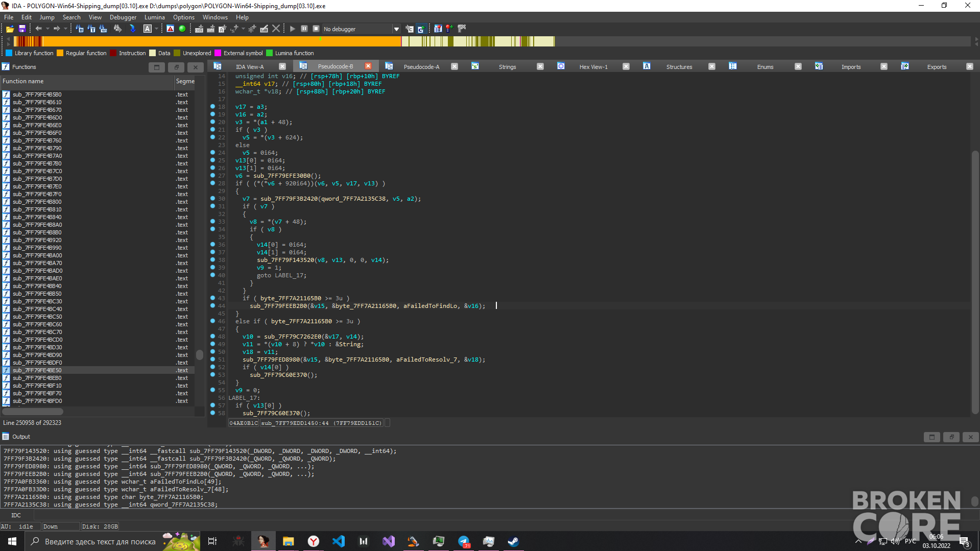Image resolution: width=980 pixels, height=551 pixels.
Task: Terminate process with the stop button
Action: click(x=316, y=29)
